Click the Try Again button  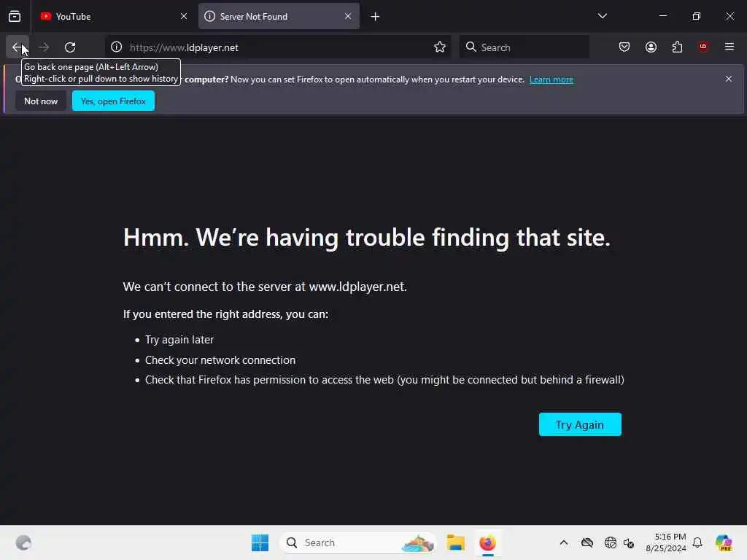580,424
